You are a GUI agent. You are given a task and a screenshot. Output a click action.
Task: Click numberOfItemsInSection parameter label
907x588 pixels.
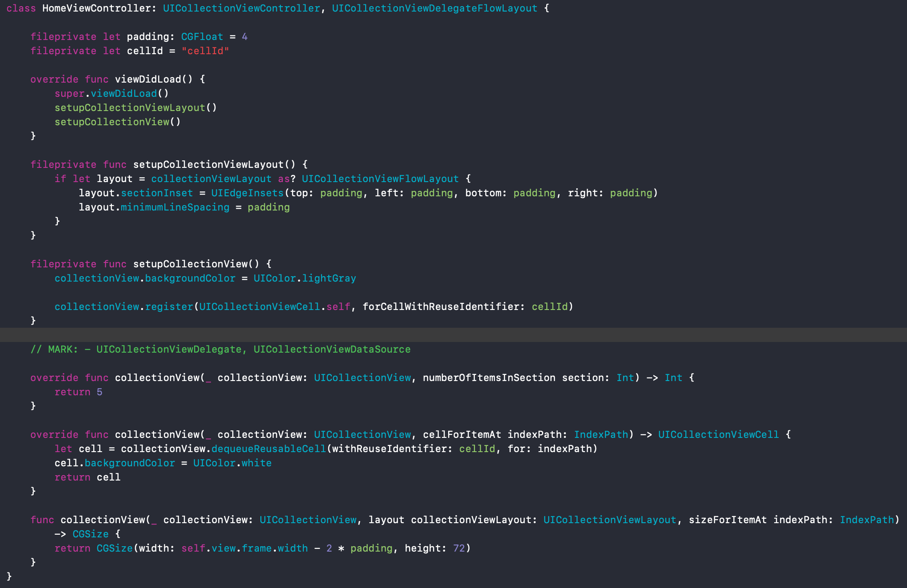[x=489, y=377]
